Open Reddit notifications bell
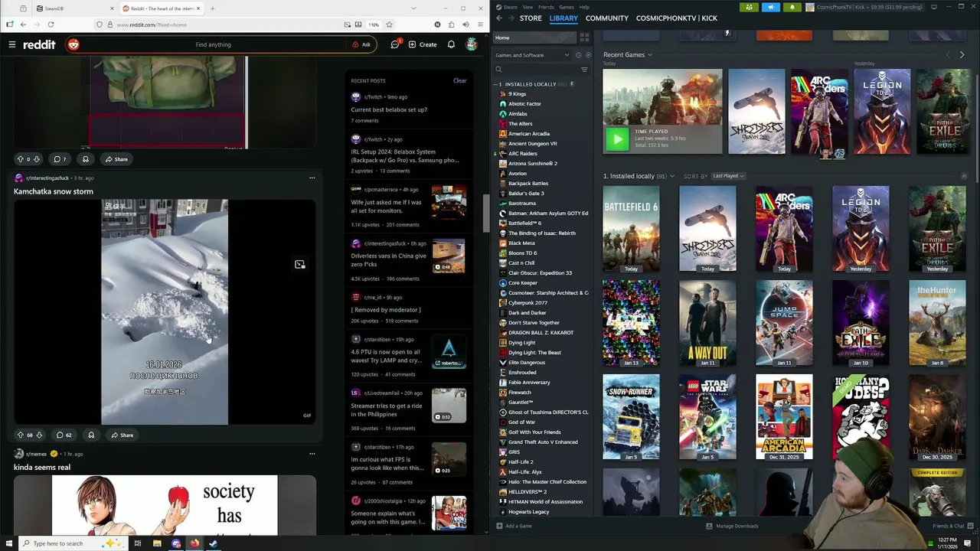Image resolution: width=980 pixels, height=551 pixels. point(451,44)
